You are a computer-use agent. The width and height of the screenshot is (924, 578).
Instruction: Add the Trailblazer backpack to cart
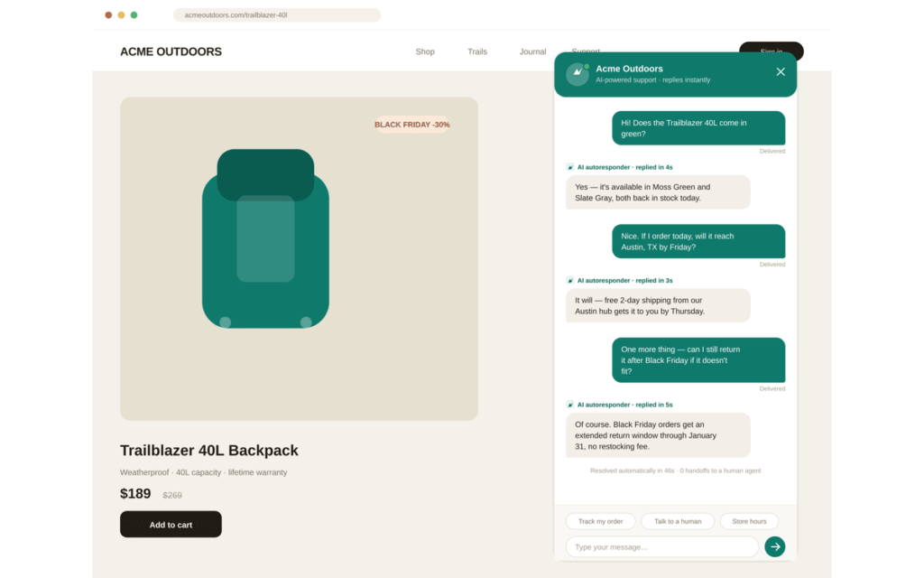point(171,525)
